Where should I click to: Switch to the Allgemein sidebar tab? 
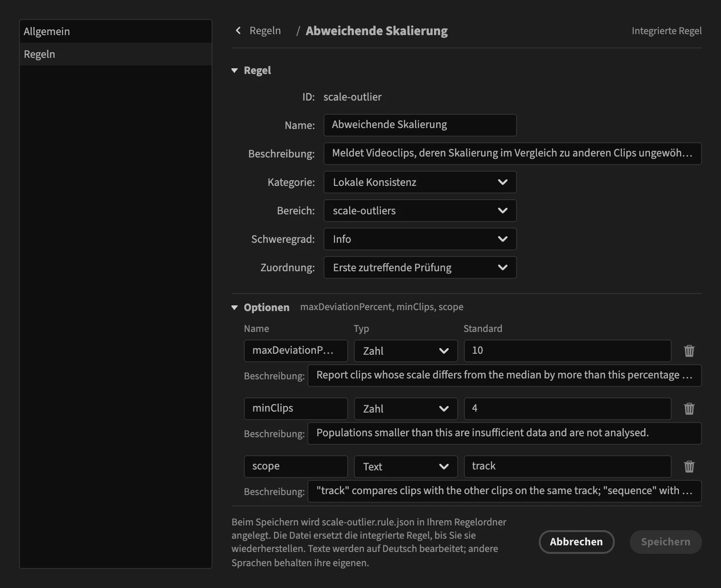point(116,31)
